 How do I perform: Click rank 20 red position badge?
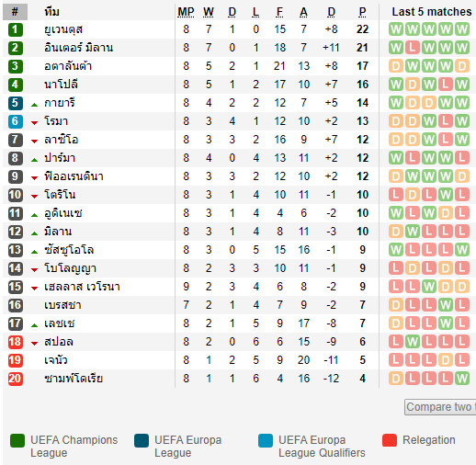click(16, 379)
